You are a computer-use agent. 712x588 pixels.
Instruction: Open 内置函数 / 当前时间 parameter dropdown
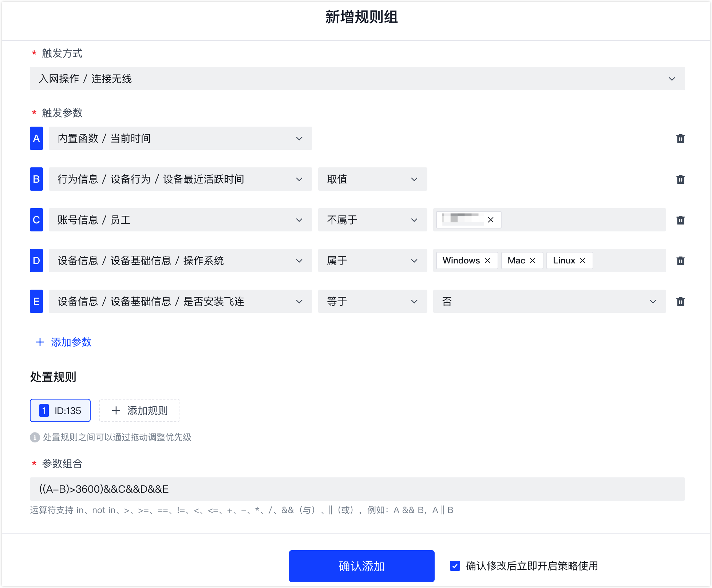pos(180,138)
